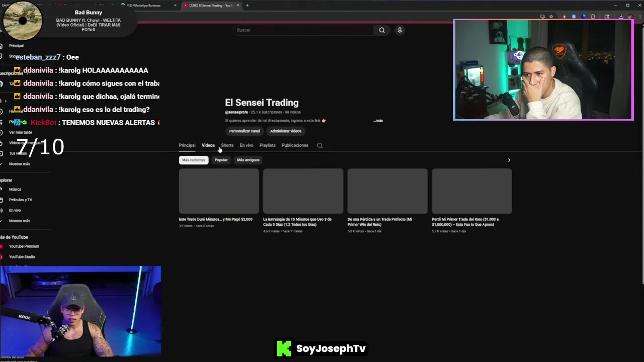Click the 4.6 K vistas · hace 11 horas text
Image resolution: width=644 pixels, height=362 pixels.
click(x=283, y=231)
